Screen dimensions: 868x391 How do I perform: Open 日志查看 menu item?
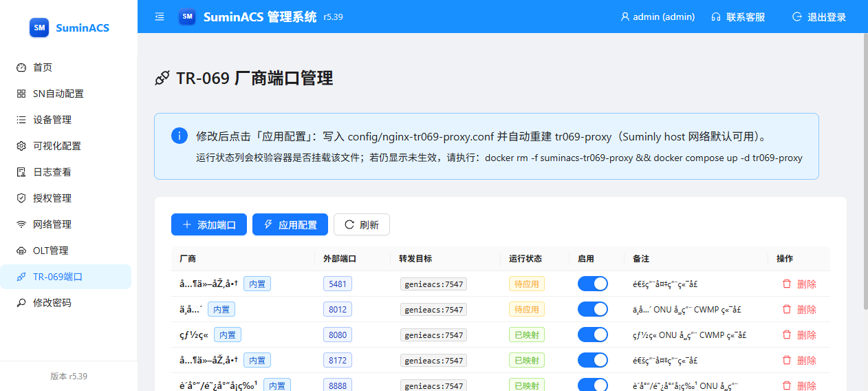pos(65,172)
